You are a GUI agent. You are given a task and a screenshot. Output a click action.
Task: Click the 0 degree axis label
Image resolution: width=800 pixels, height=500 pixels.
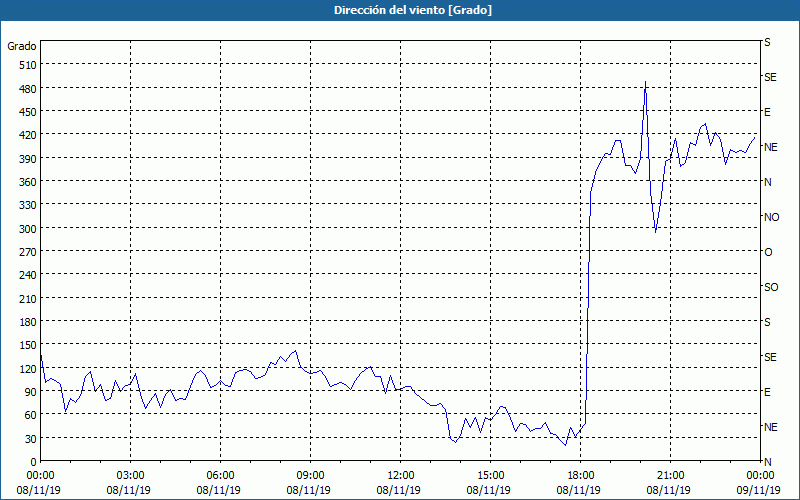pyautogui.click(x=34, y=462)
